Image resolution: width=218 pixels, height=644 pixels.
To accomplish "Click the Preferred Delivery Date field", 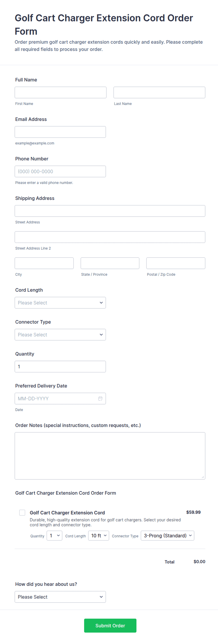I will click(60, 399).
